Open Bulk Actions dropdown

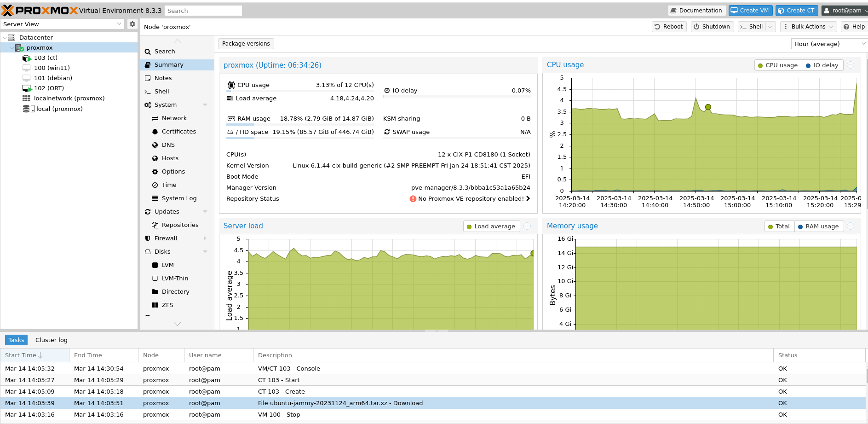[808, 27]
